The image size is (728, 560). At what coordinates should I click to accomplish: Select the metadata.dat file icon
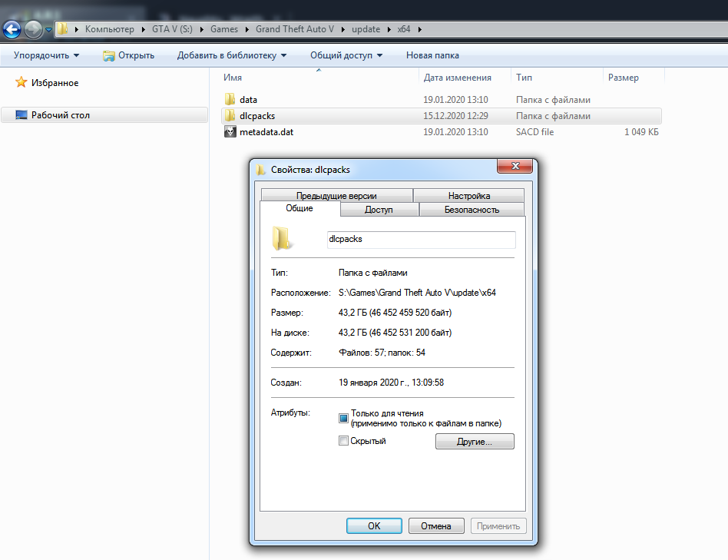tap(230, 131)
